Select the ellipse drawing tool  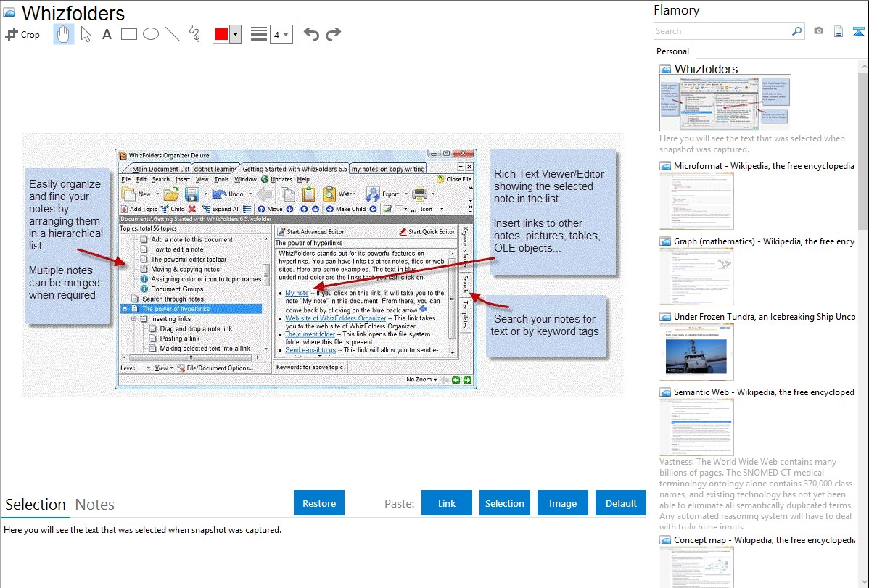(151, 34)
